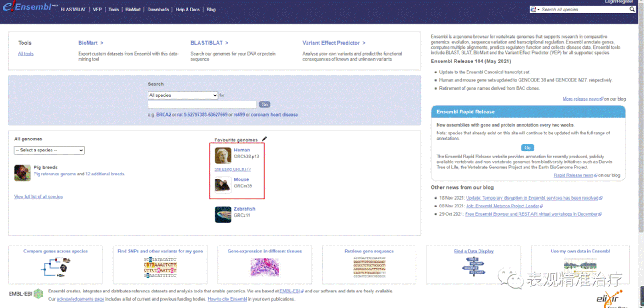
Task: Click the Mouse genome picture icon
Action: pyautogui.click(x=223, y=185)
